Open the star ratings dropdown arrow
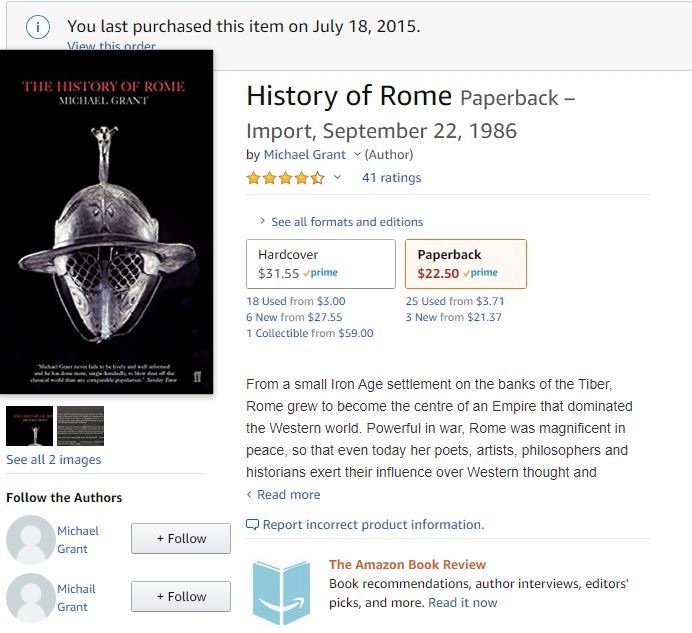 click(337, 178)
